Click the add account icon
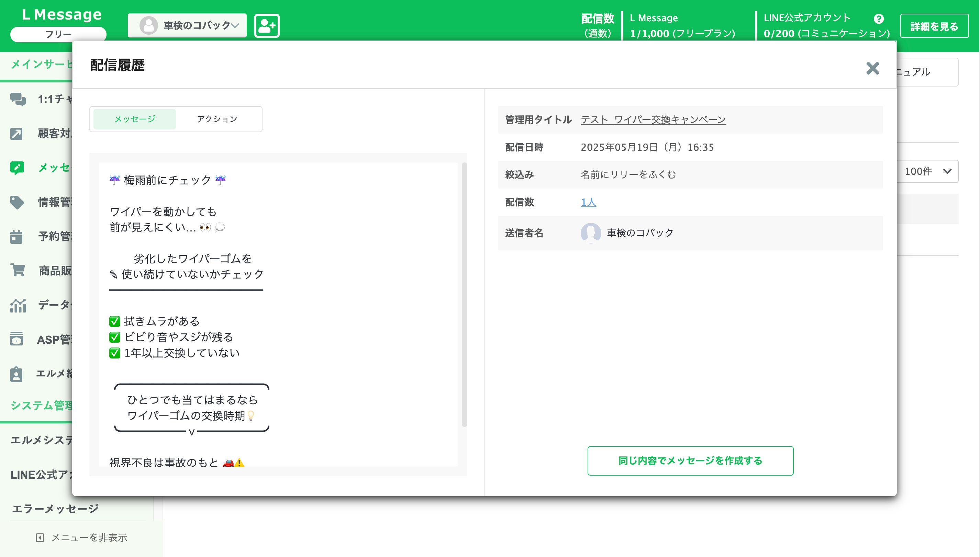The width and height of the screenshot is (980, 557). (267, 26)
